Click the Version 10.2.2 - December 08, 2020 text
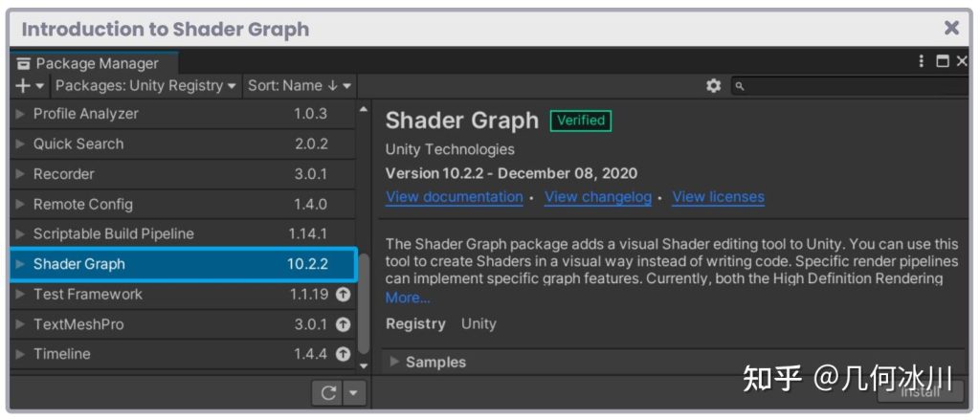 (511, 173)
